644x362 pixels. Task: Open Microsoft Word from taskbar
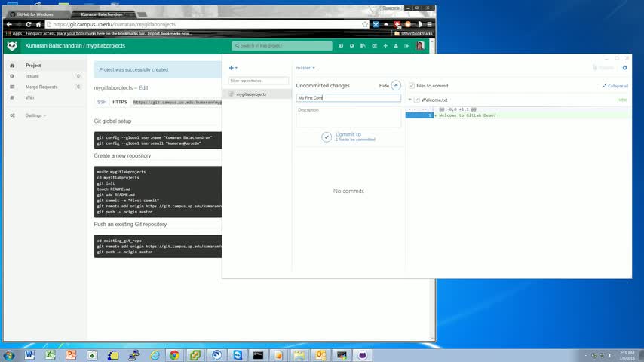pyautogui.click(x=29, y=355)
